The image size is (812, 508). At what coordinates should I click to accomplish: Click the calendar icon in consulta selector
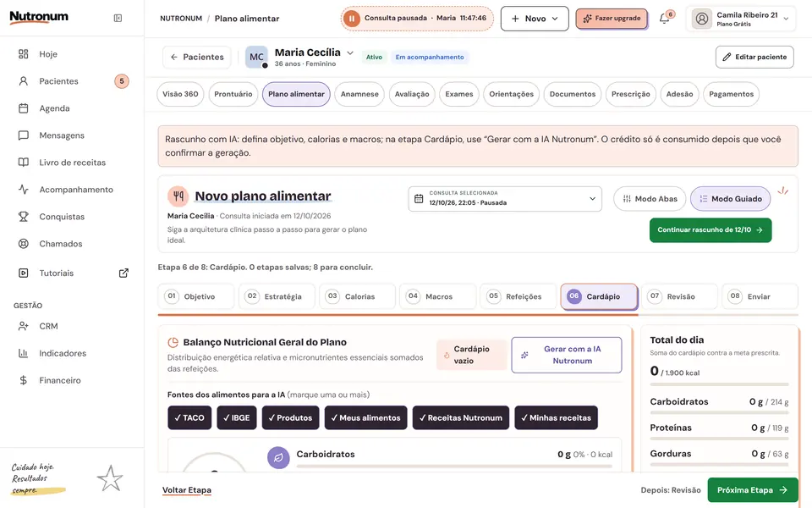pyautogui.click(x=419, y=198)
